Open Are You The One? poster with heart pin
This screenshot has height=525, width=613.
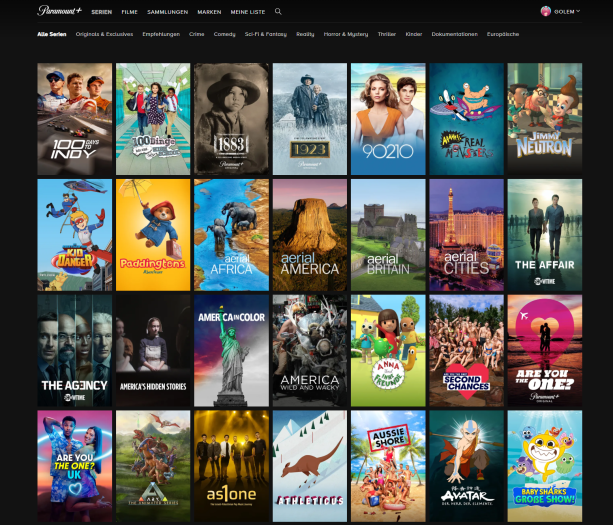click(545, 351)
